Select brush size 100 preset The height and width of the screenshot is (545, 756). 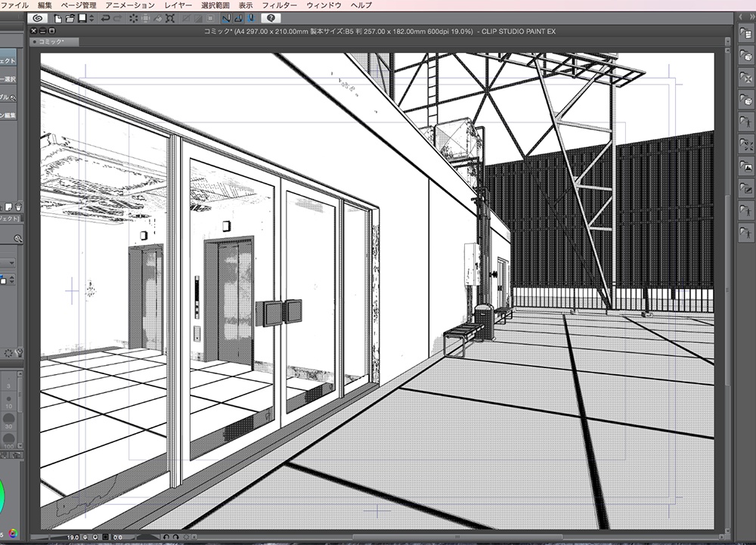pyautogui.click(x=8, y=440)
